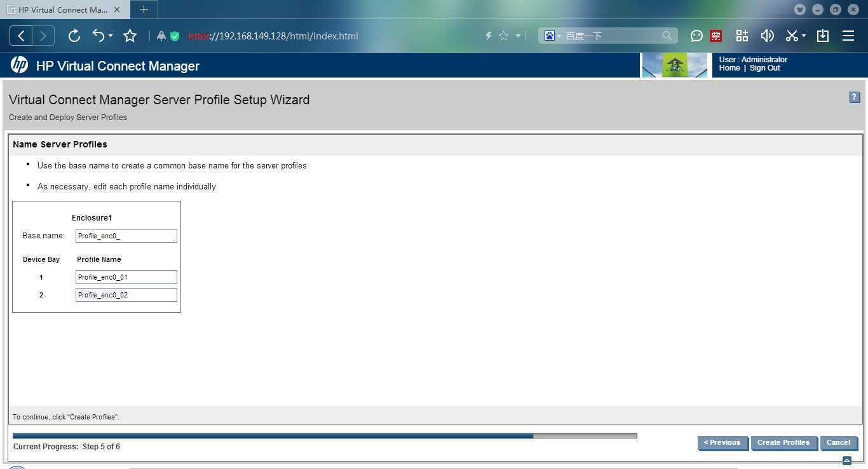
Task: Click the browser skin shirt icon
Action: [800, 10]
